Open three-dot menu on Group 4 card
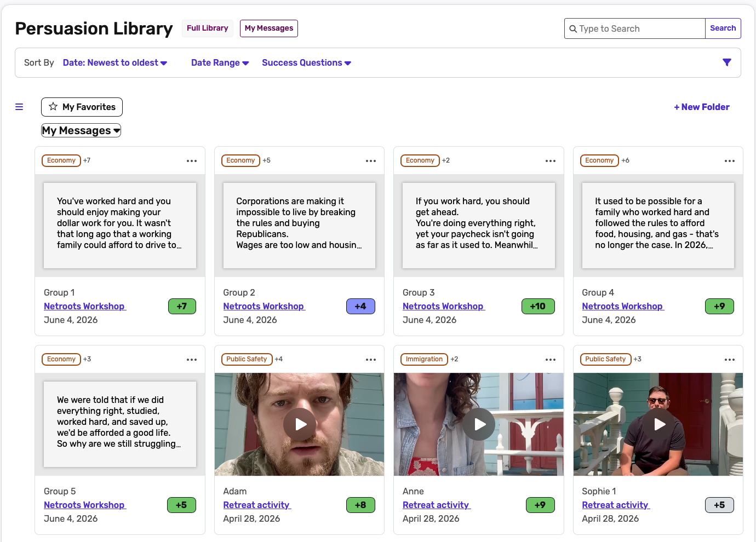The height and width of the screenshot is (542, 756). (730, 161)
